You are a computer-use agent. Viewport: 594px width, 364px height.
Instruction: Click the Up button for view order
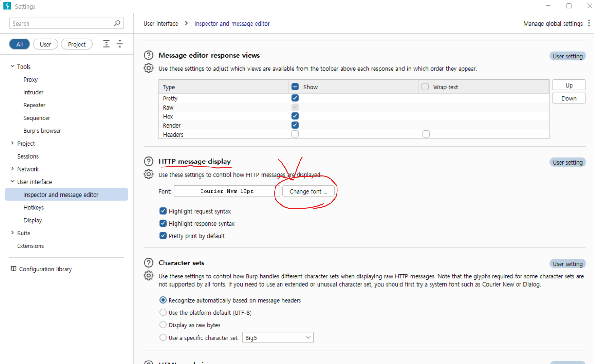569,85
